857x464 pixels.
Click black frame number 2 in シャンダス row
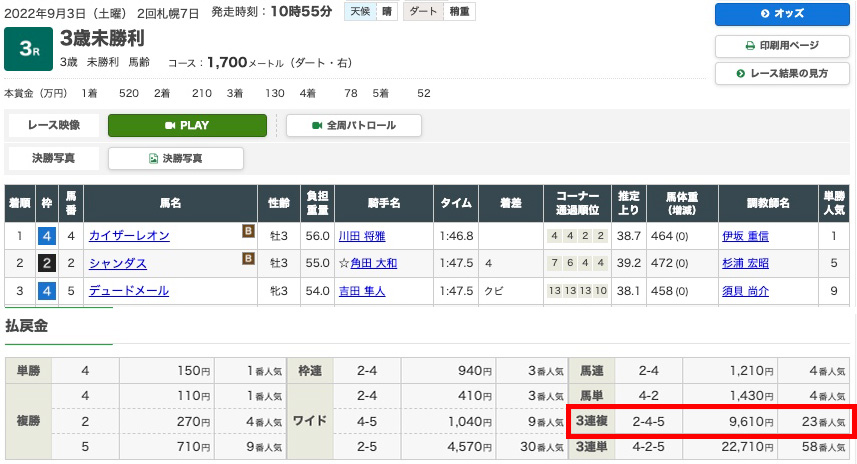click(x=47, y=263)
